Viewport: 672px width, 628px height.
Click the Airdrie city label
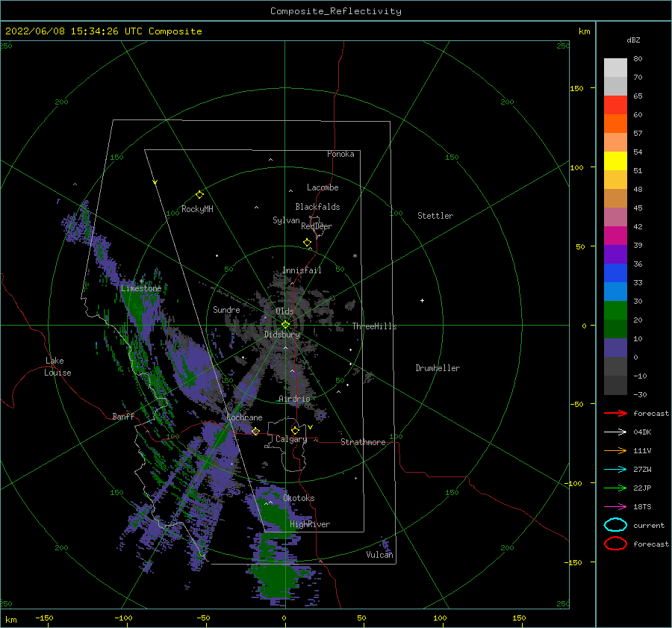294,399
